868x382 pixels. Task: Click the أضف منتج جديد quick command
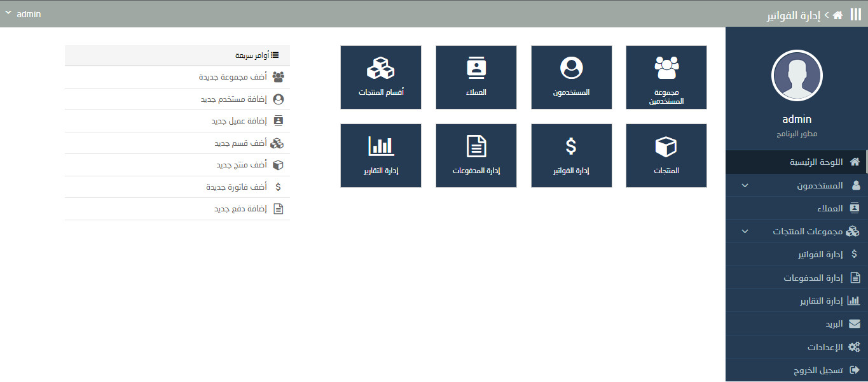(177, 165)
